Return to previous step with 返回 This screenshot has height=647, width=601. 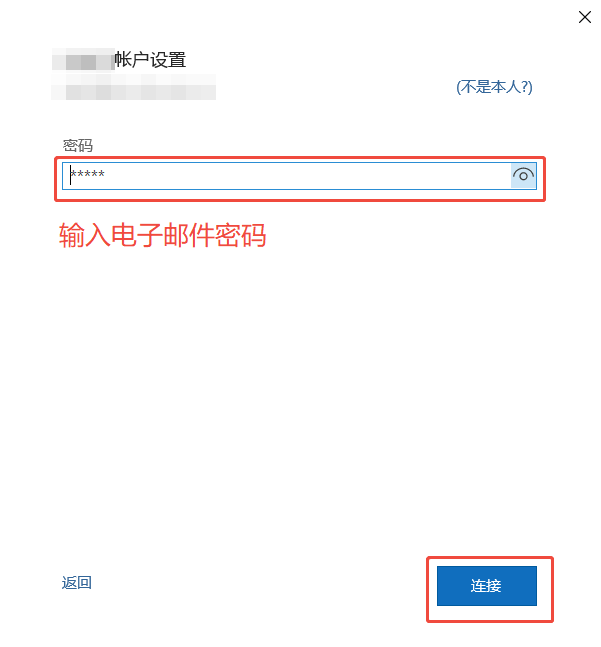coord(77,583)
